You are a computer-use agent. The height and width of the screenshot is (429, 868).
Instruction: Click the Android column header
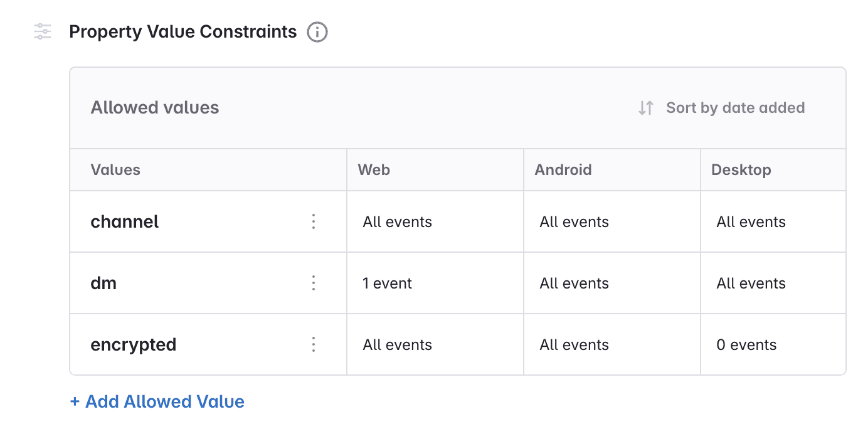563,170
